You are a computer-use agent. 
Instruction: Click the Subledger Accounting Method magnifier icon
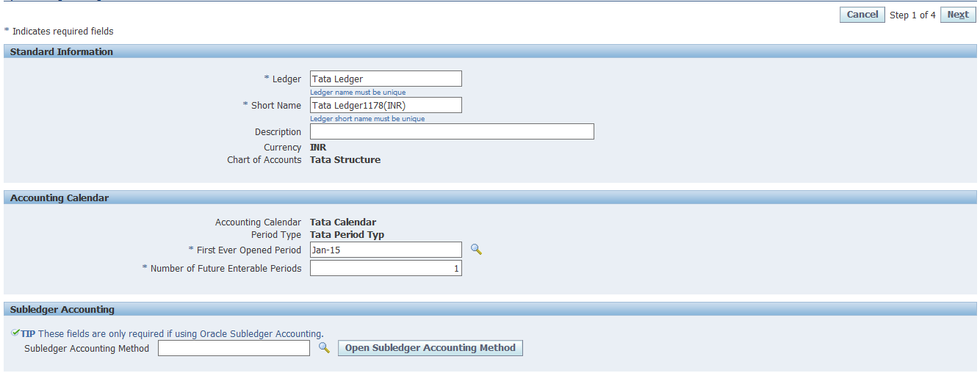[x=324, y=348]
